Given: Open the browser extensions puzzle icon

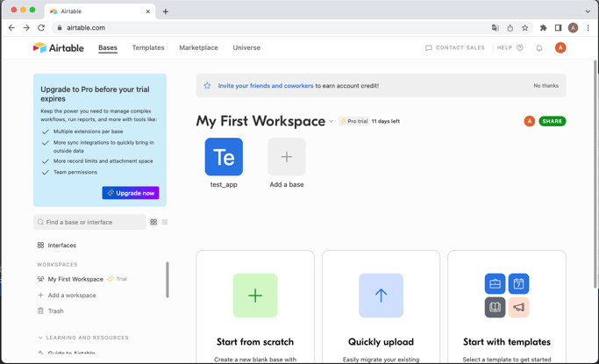Looking at the screenshot, I should tap(543, 27).
